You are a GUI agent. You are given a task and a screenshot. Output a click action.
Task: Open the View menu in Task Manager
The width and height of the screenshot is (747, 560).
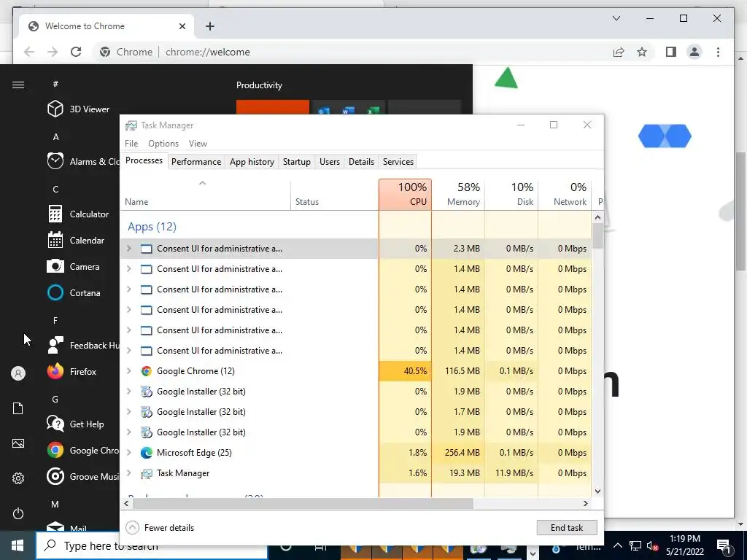[x=198, y=144]
